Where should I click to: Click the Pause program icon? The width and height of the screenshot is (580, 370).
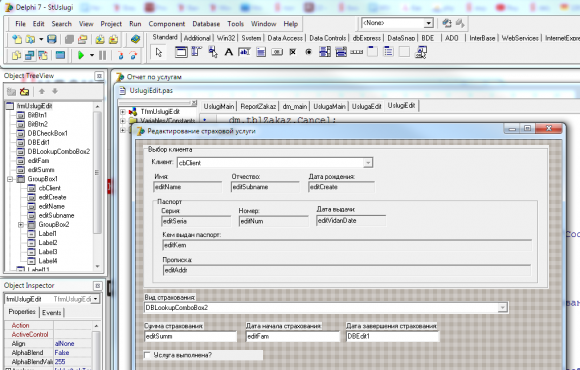click(102, 56)
